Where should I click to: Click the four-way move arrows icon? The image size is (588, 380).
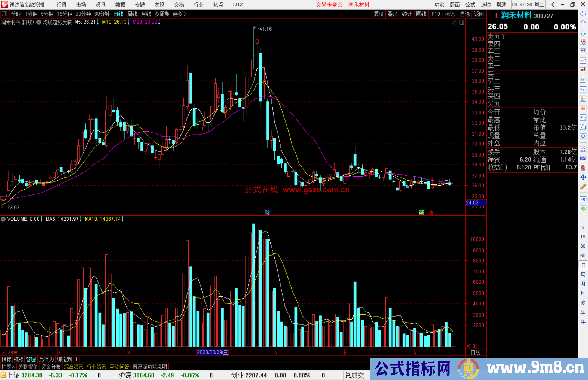point(583,177)
